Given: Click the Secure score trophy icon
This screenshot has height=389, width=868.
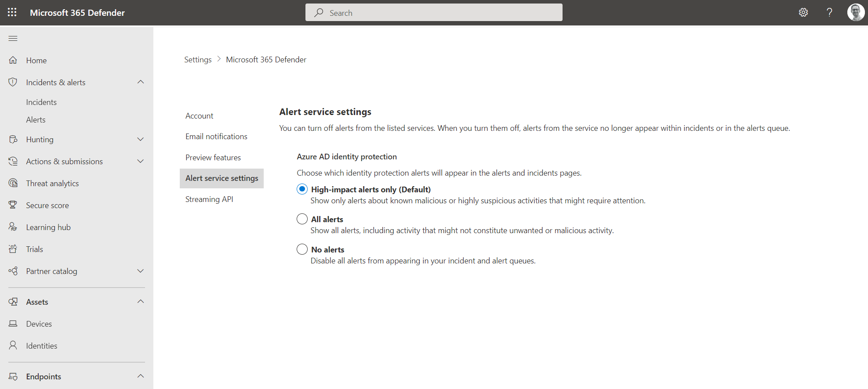Looking at the screenshot, I should pos(13,205).
